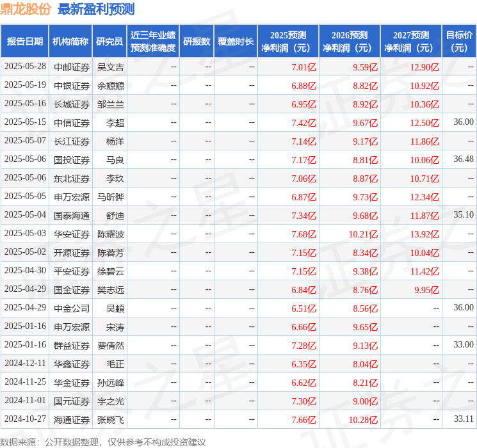Click analyst 李玖
This screenshot has height=448, width=477.
tap(115, 179)
